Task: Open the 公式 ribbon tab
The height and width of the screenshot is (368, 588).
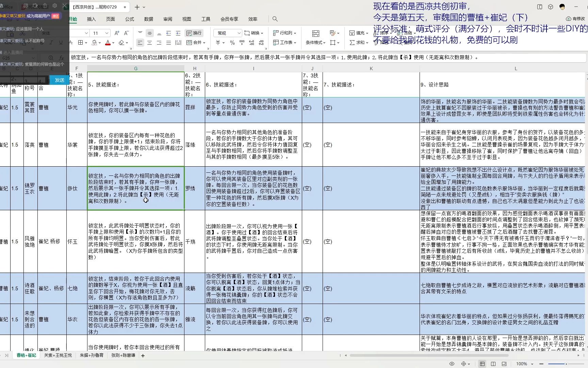Action: [x=130, y=19]
